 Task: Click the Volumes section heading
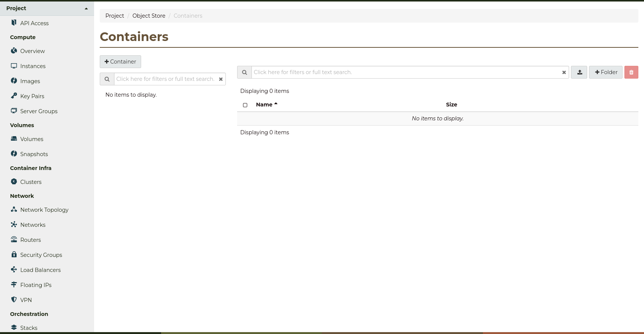[22, 125]
